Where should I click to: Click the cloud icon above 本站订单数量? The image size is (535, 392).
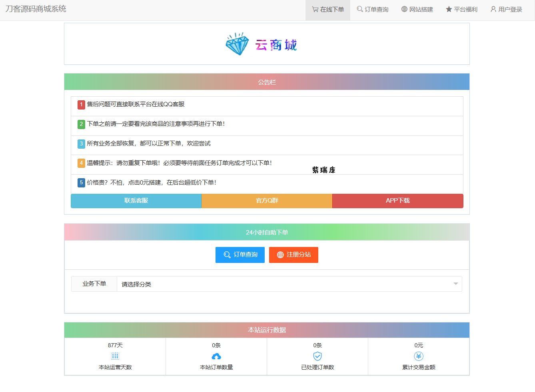coord(216,356)
